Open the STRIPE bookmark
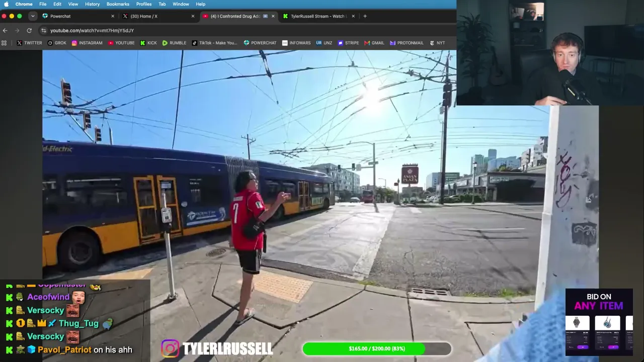644x362 pixels. point(348,43)
